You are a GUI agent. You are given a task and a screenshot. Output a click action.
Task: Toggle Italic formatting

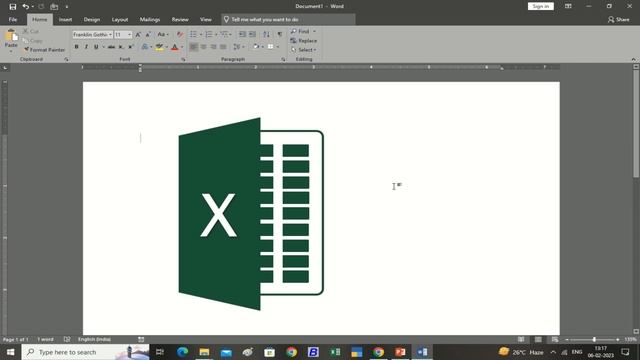point(86,47)
